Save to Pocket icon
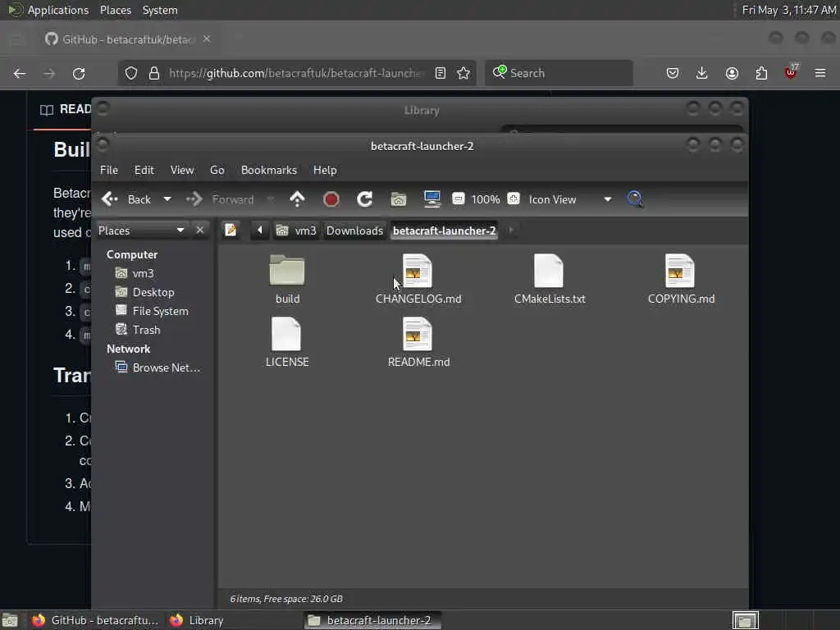This screenshot has width=840, height=630. [673, 73]
